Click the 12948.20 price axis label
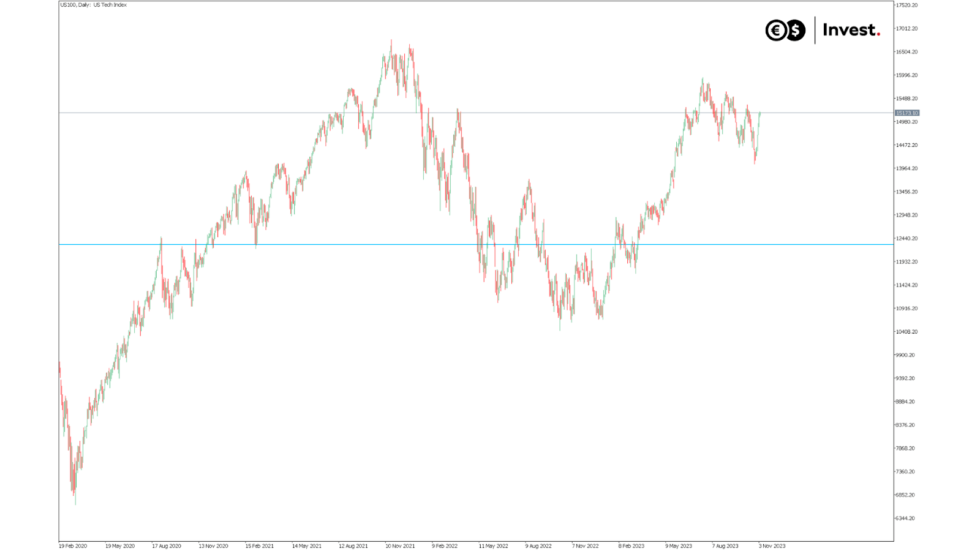The height and width of the screenshot is (551, 980). coord(907,215)
